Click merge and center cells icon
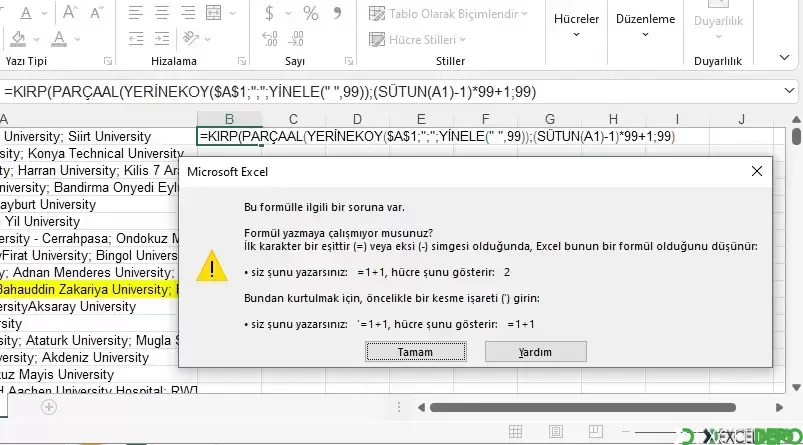 (214, 13)
